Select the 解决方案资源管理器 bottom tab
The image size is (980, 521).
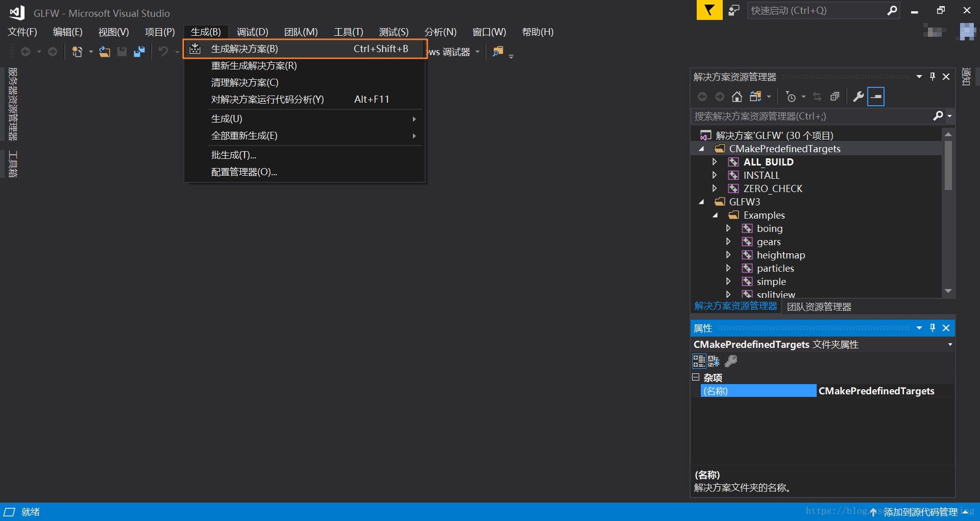tap(736, 306)
